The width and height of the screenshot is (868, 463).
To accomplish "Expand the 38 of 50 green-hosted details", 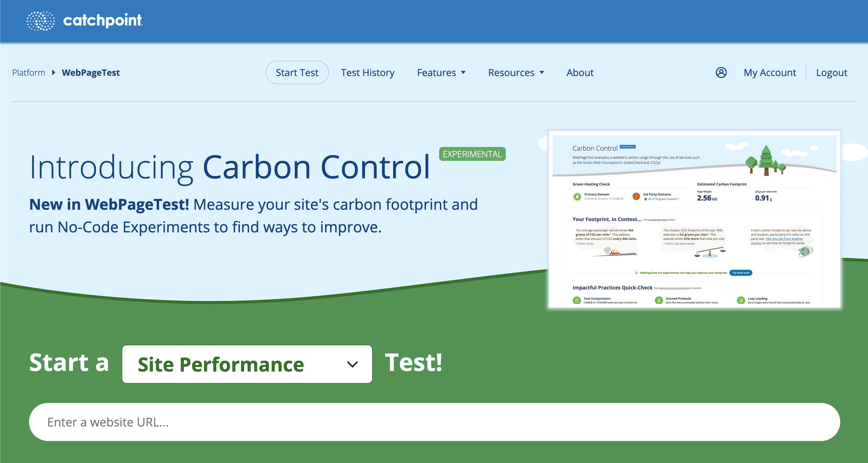I will coord(678,199).
